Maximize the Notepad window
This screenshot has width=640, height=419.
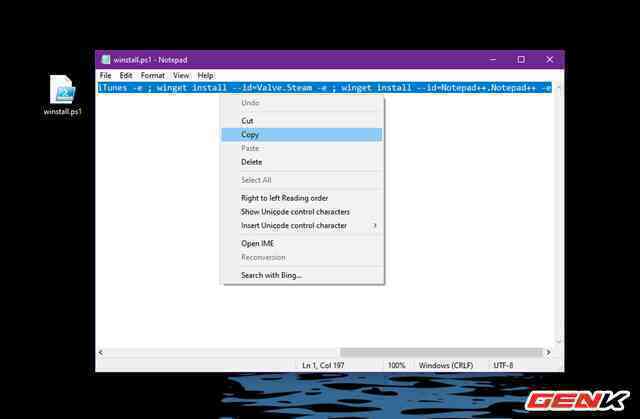click(x=521, y=60)
